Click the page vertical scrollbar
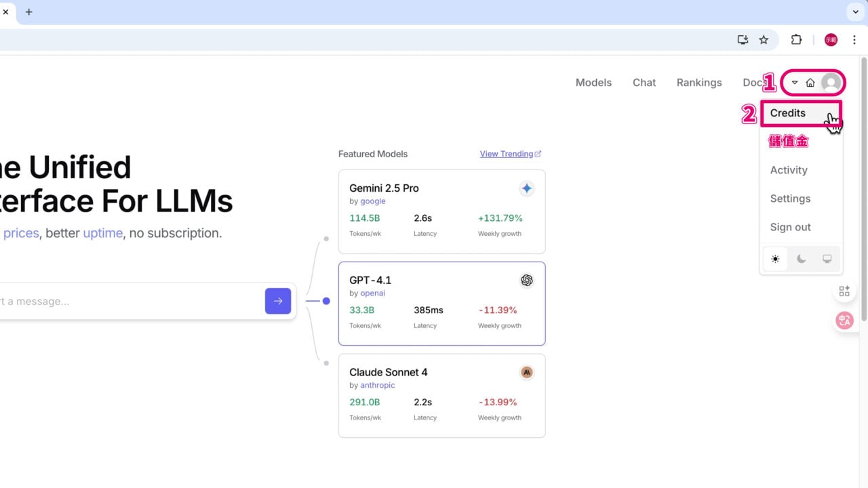Screen dimensions: 868x488 (864, 190)
